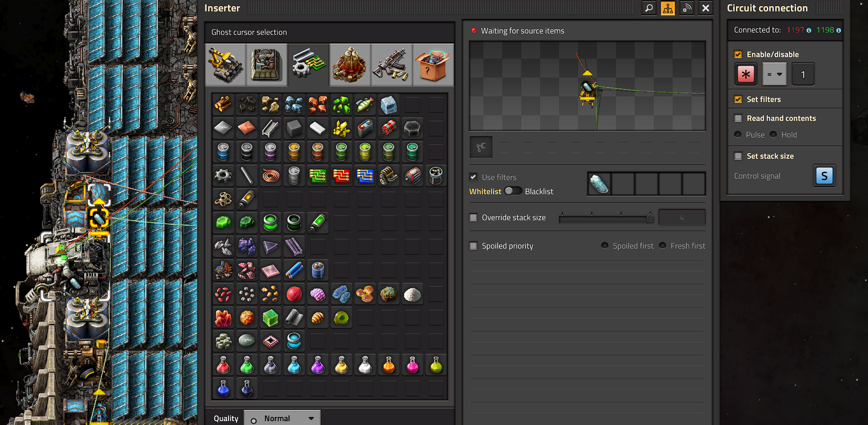Select the red automation science flask

(223, 365)
